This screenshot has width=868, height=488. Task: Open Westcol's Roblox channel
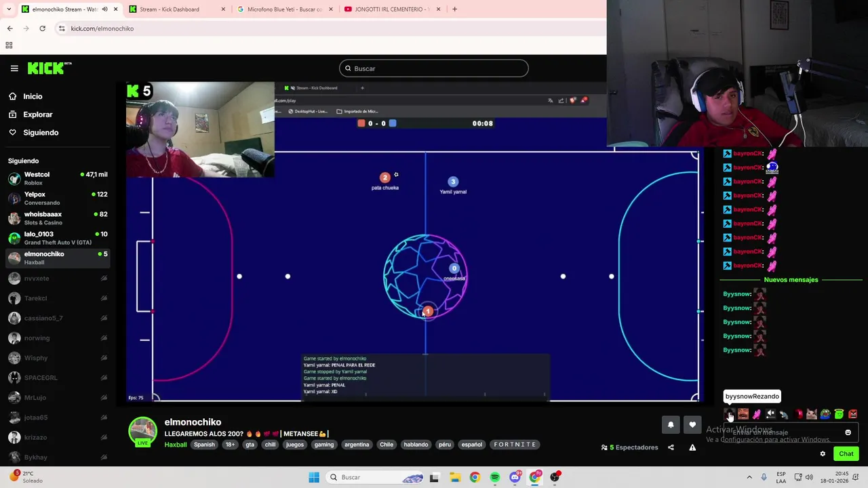[58, 178]
